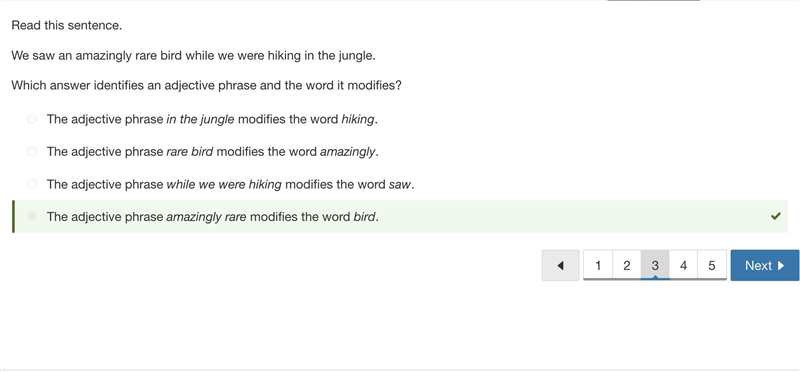Select the 'rare bird' radio option
This screenshot has width=800, height=372.
pos(32,152)
